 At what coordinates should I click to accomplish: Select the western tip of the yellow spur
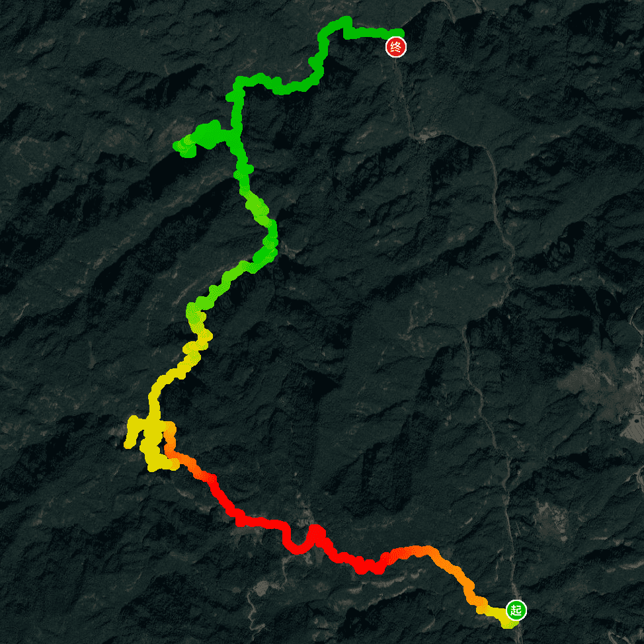128,444
